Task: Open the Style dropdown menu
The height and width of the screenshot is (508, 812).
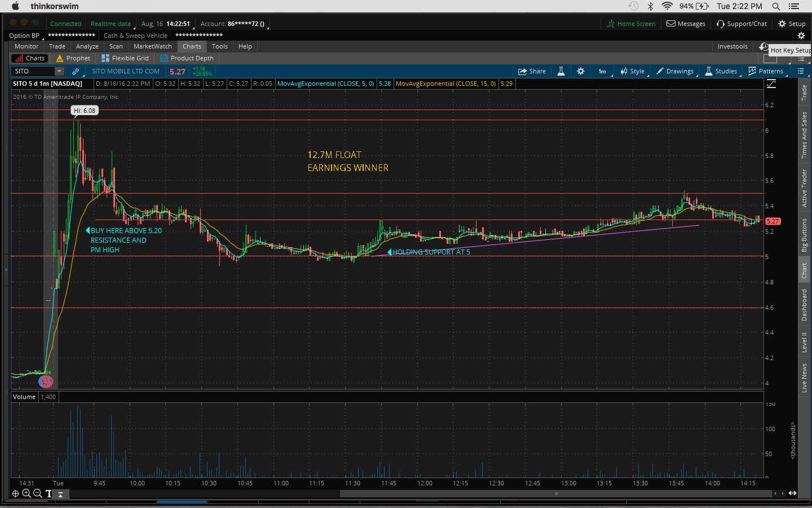Action: (632, 71)
